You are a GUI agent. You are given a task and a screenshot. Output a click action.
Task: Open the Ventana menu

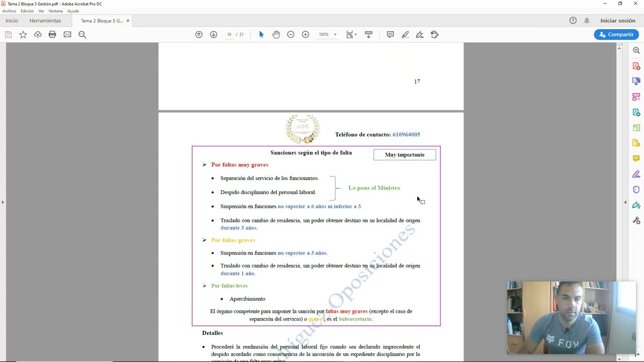(55, 11)
